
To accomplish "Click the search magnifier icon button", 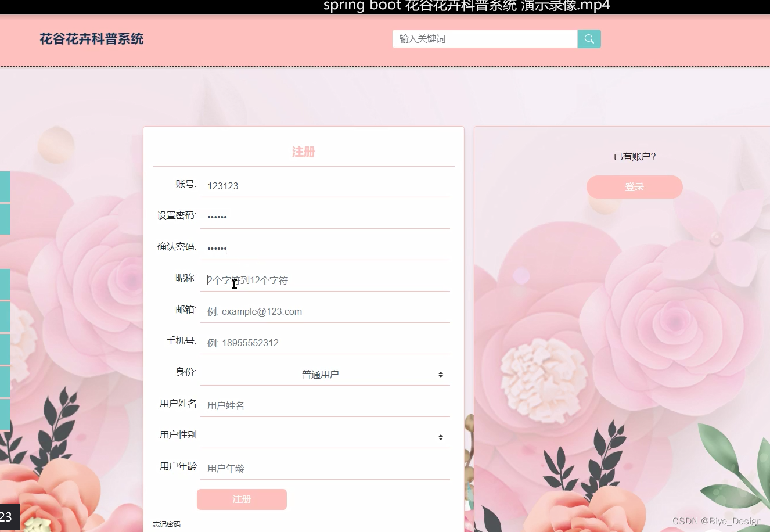I will [x=589, y=39].
